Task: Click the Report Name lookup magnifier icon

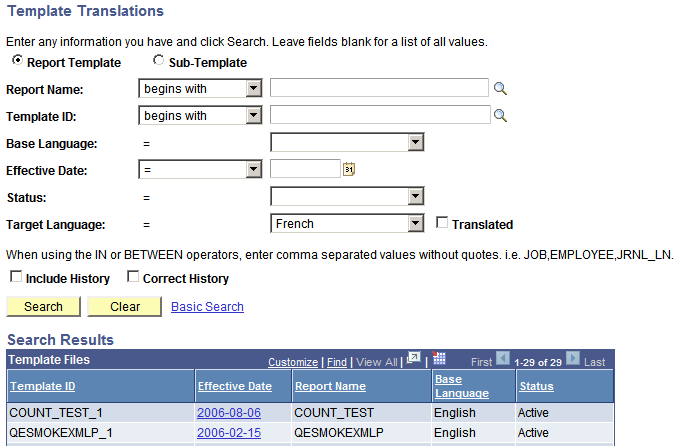Action: (501, 89)
